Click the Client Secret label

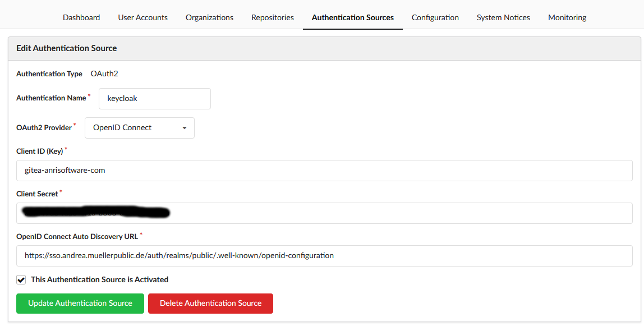pyautogui.click(x=37, y=194)
